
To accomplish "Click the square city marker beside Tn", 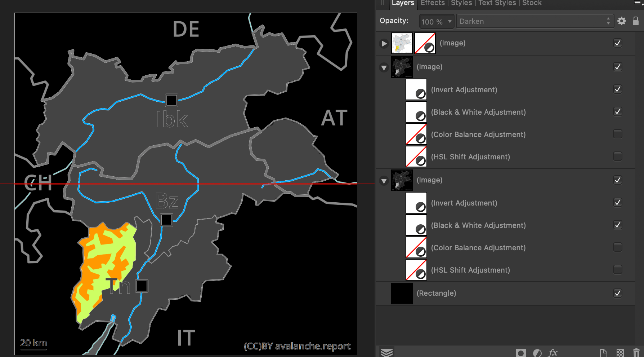I will (x=142, y=286).
